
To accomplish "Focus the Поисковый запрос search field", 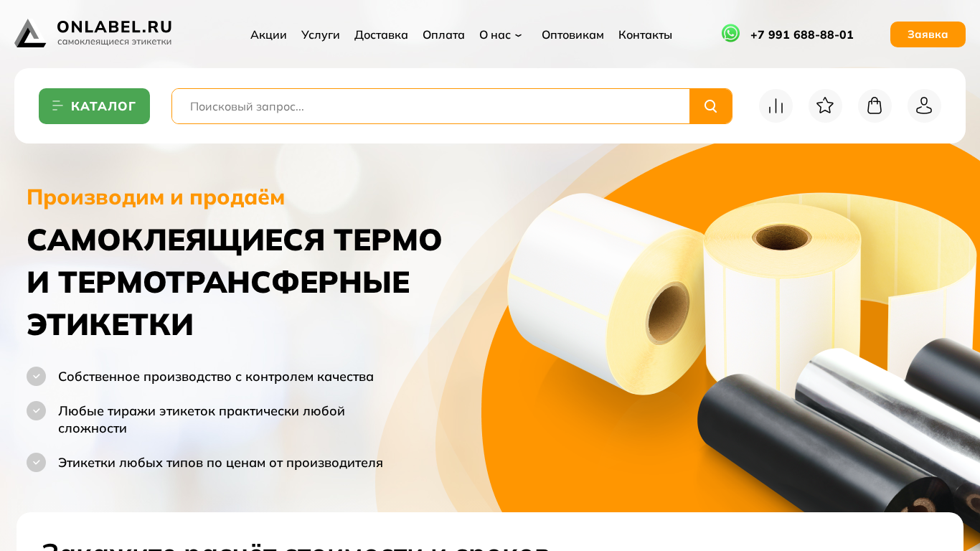I will point(430,106).
